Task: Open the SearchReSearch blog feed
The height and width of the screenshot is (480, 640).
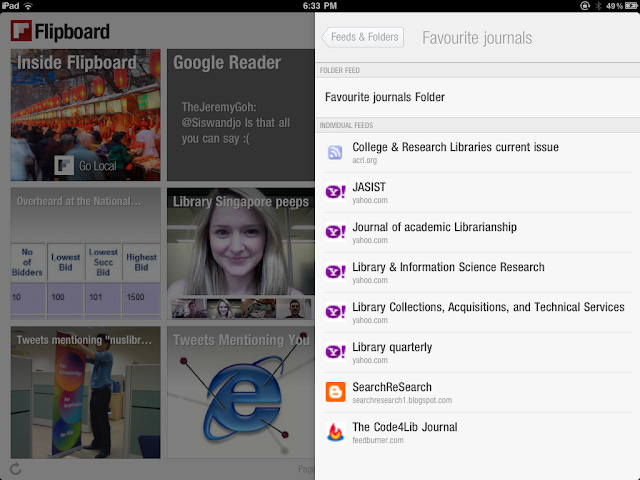Action: (478, 393)
